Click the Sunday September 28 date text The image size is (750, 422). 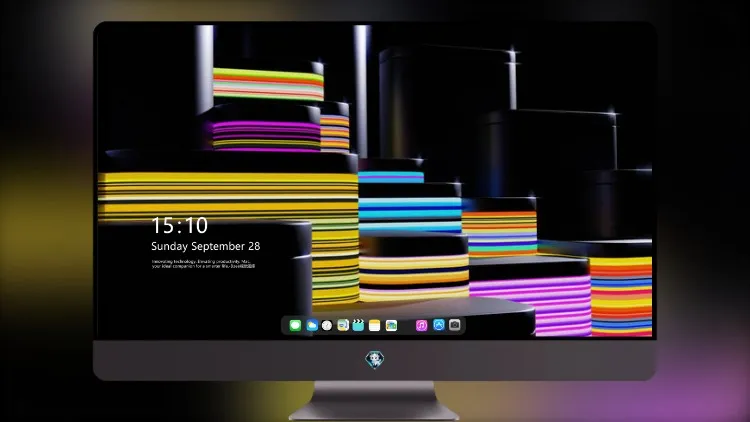click(206, 246)
